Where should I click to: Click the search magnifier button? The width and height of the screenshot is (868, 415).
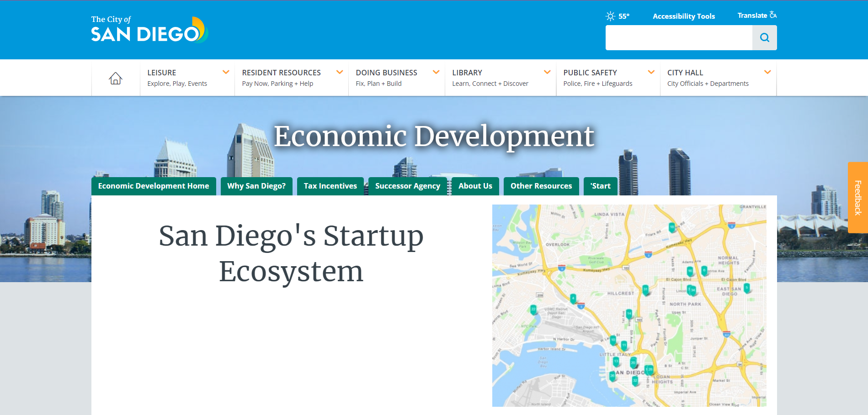tap(764, 37)
